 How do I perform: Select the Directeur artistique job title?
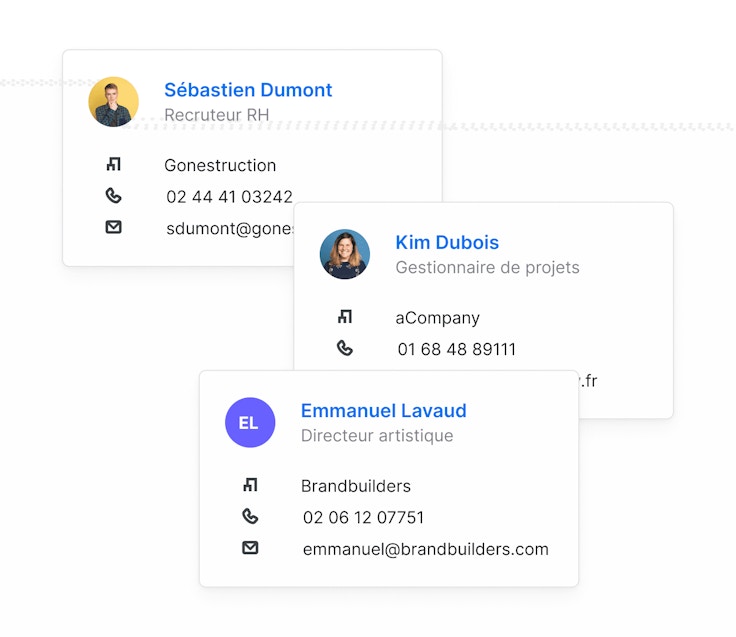[377, 436]
